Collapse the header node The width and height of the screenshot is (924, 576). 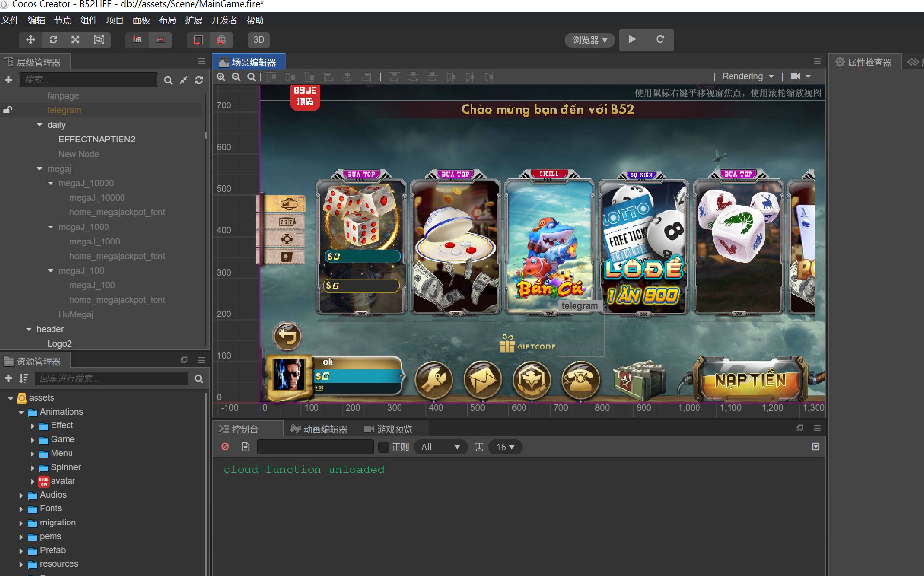tap(29, 329)
